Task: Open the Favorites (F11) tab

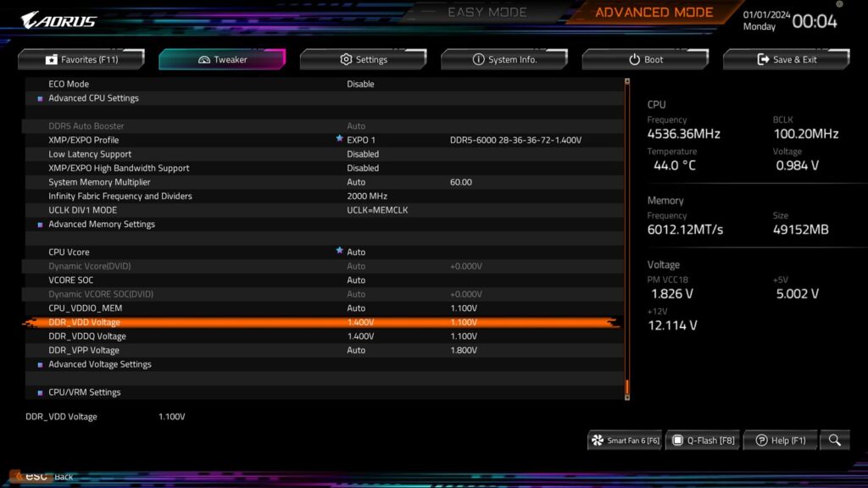Action: pyautogui.click(x=81, y=59)
